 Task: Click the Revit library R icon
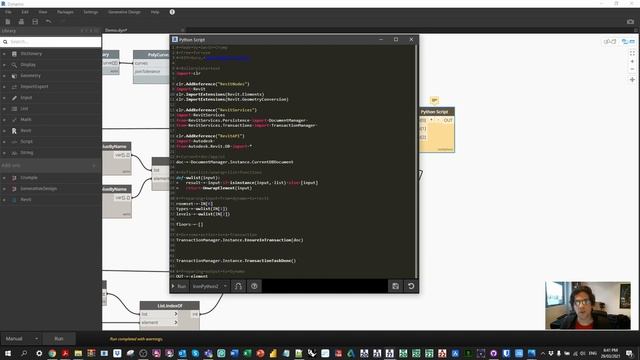click(14, 131)
